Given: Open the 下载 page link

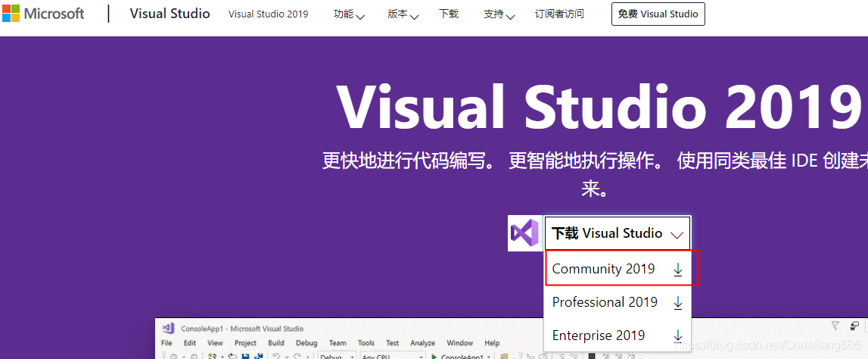Looking at the screenshot, I should pyautogui.click(x=449, y=14).
